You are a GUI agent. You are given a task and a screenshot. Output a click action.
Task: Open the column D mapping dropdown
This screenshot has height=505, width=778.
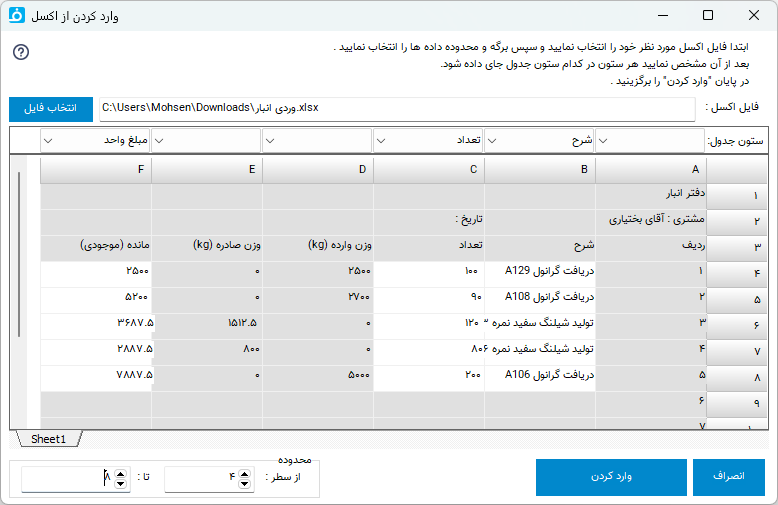[317, 141]
